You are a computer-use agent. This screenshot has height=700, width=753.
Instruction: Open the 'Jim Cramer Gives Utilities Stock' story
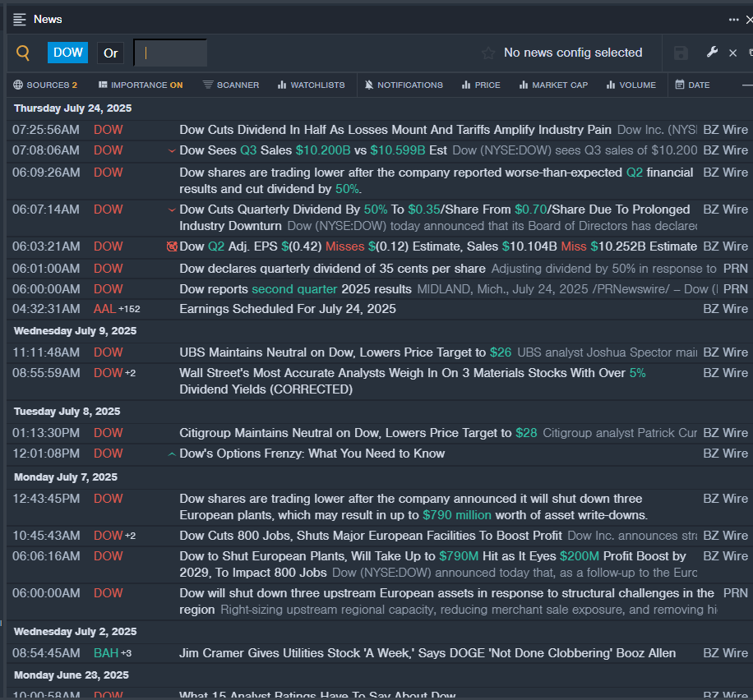pyautogui.click(x=427, y=653)
